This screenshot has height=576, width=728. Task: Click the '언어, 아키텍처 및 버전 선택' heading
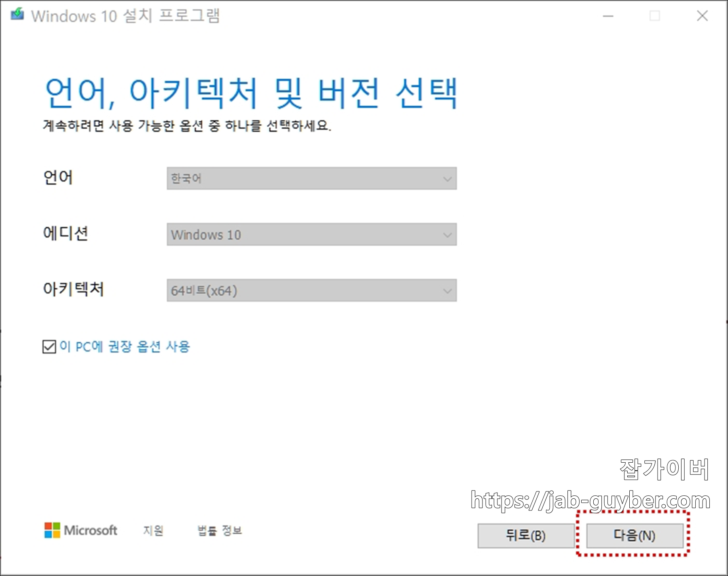[251, 94]
